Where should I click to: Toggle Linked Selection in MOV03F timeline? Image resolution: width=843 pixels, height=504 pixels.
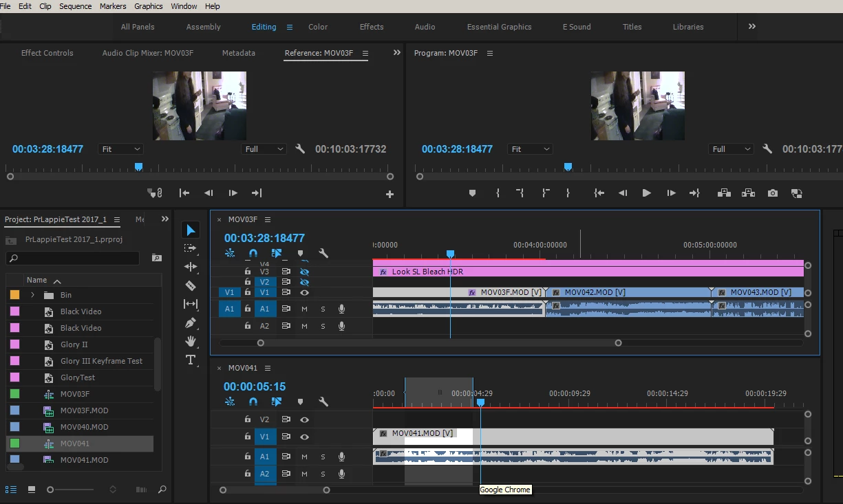277,253
